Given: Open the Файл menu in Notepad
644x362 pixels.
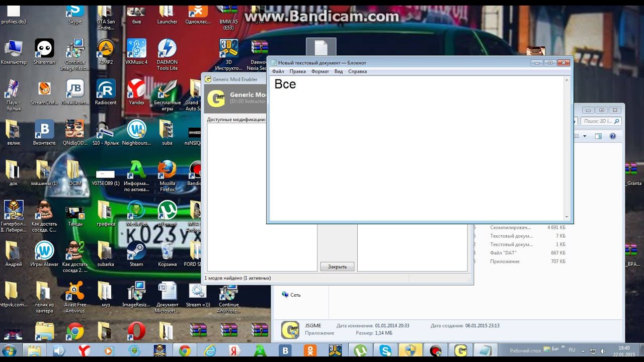Looking at the screenshot, I should (x=278, y=71).
